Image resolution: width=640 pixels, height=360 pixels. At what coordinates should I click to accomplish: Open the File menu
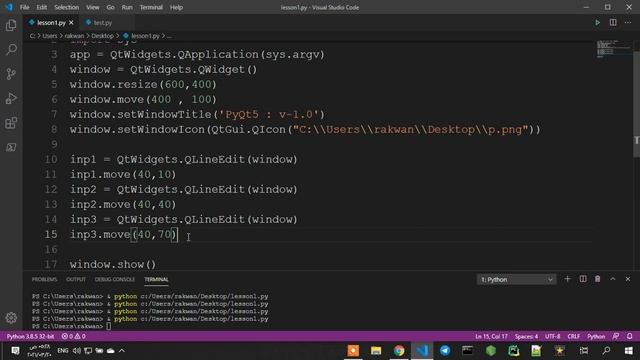pyautogui.click(x=24, y=7)
